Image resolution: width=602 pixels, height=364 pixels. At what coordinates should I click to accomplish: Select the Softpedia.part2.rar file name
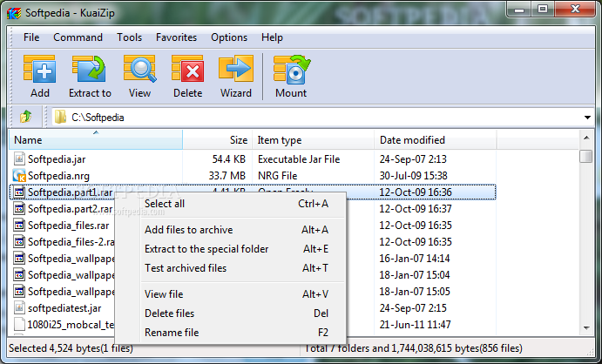click(x=71, y=209)
